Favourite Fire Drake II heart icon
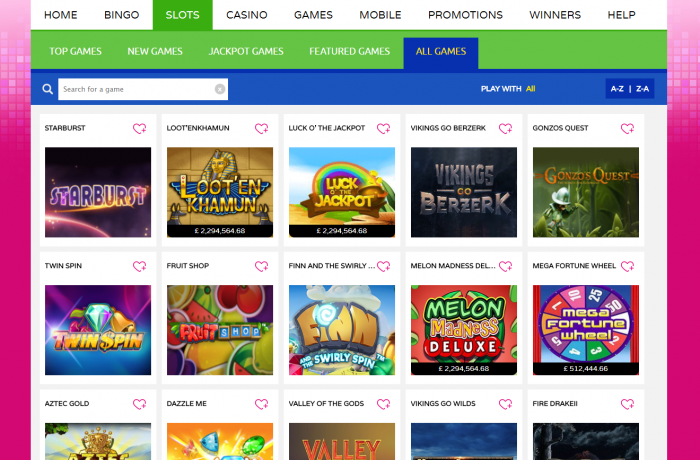Viewport: 700px width, 460px height. point(627,404)
